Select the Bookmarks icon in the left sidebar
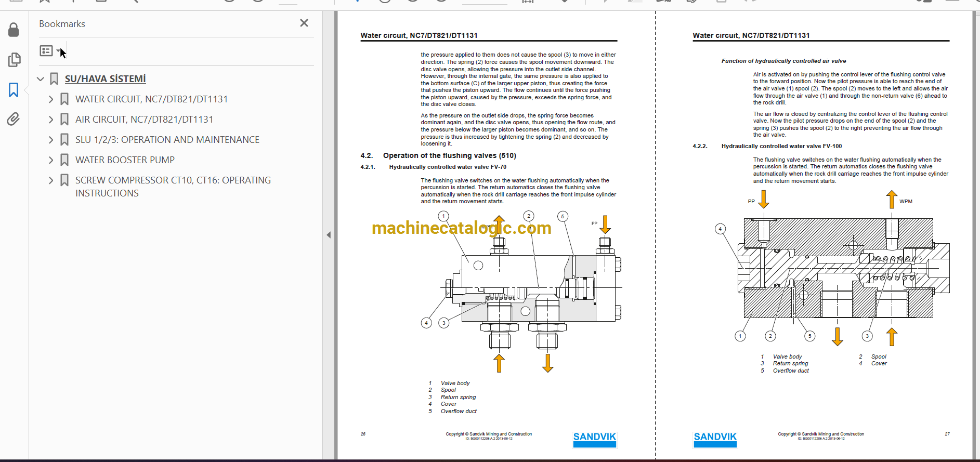 (x=14, y=90)
